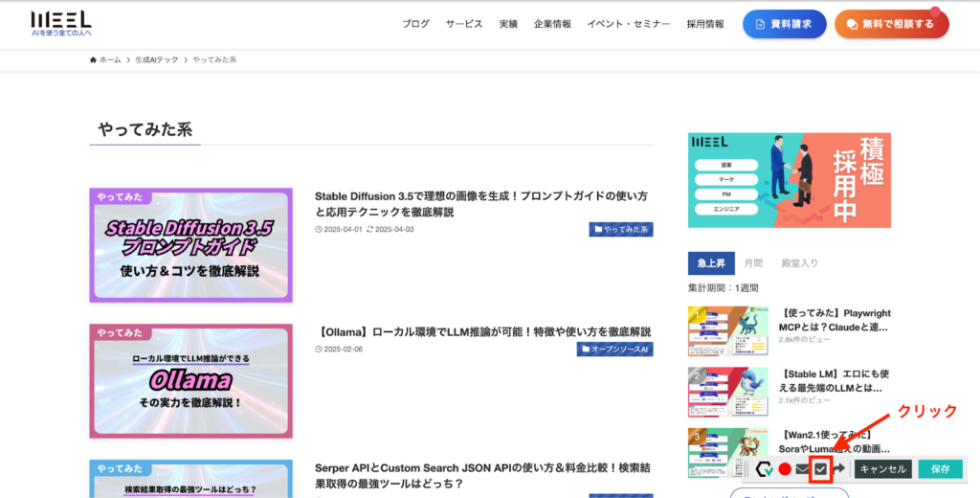Image resolution: width=980 pixels, height=498 pixels.
Task: Click the checkmark box icon outlined in red
Action: click(821, 469)
